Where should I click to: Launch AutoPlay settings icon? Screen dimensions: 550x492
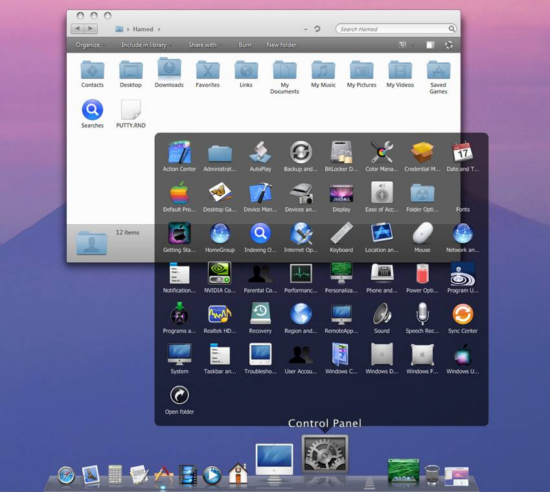click(260, 152)
